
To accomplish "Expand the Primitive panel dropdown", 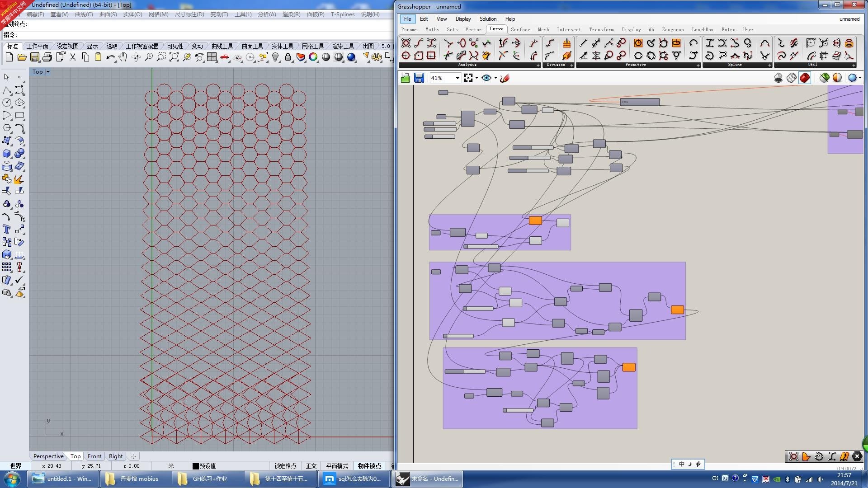I will tap(698, 65).
